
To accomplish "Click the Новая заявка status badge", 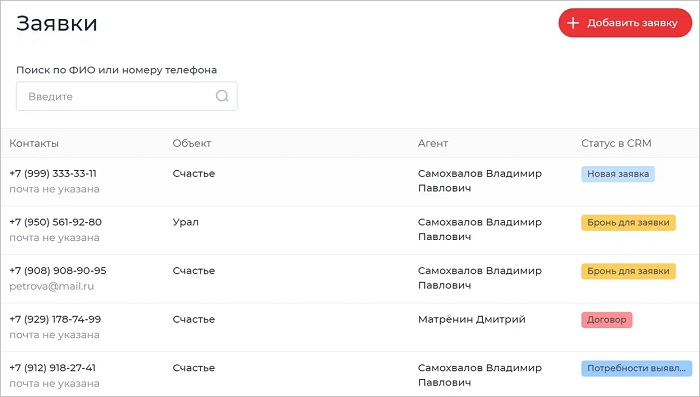I will (x=618, y=174).
